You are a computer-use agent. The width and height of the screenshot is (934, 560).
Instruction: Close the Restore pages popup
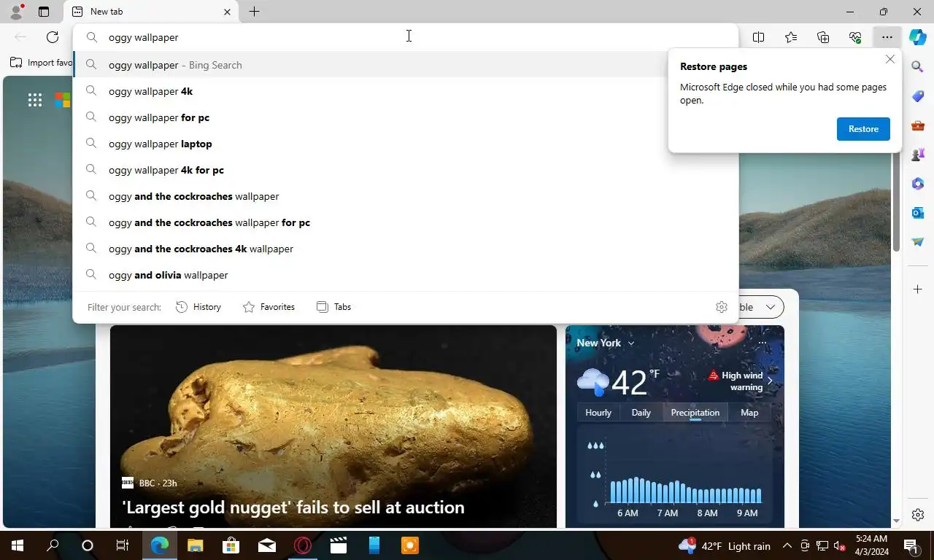(x=889, y=59)
